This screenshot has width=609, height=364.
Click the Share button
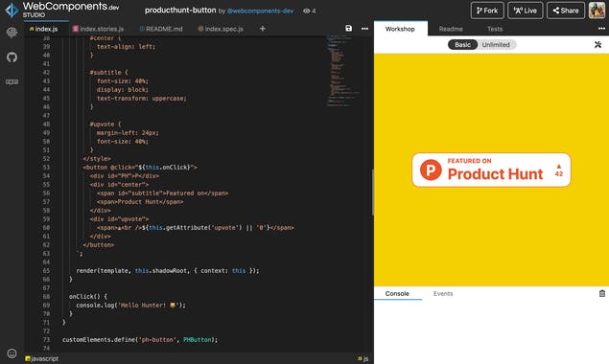coord(566,11)
